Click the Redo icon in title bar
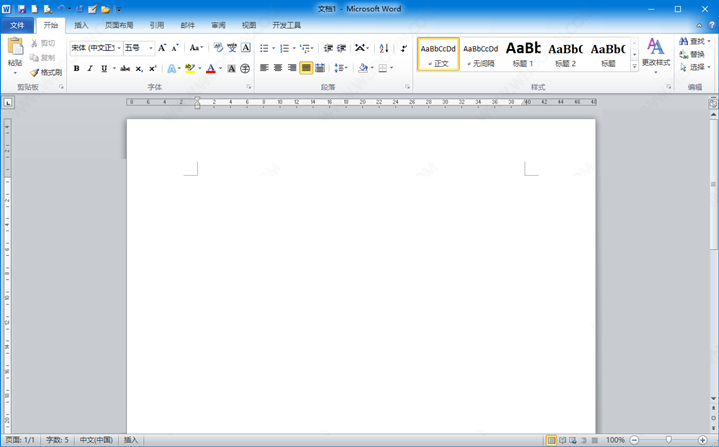Screen dimensions: 719x447 pyautogui.click(x=80, y=9)
